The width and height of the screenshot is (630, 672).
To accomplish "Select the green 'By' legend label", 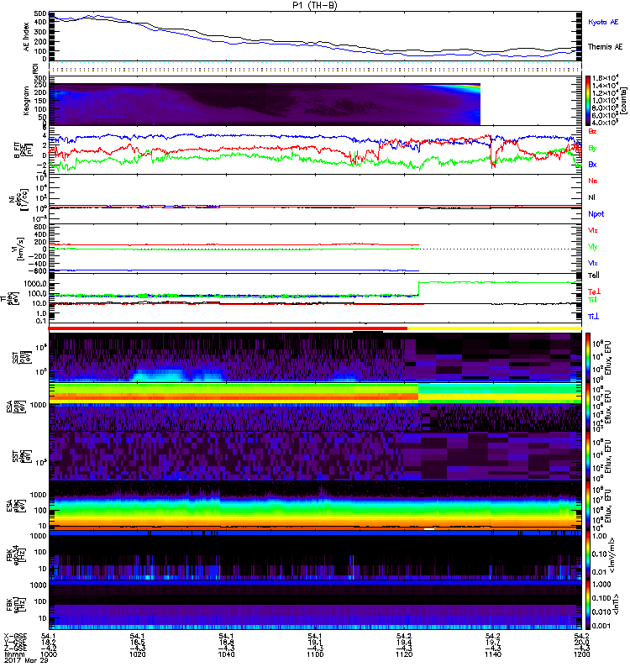I will (x=592, y=149).
